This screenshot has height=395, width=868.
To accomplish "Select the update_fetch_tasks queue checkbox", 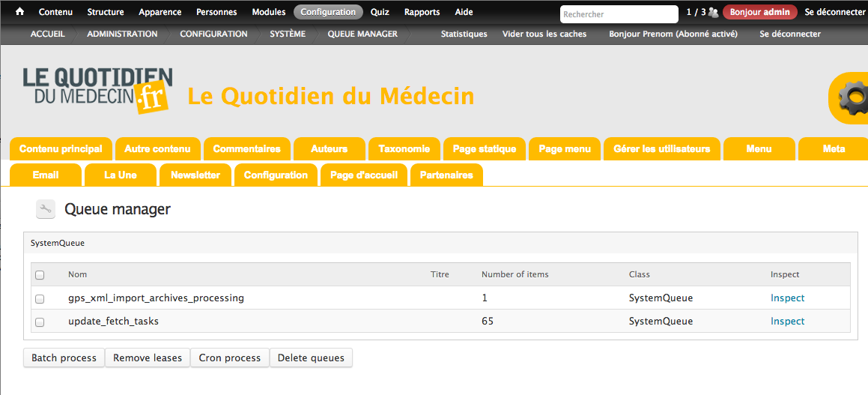I will pos(40,322).
